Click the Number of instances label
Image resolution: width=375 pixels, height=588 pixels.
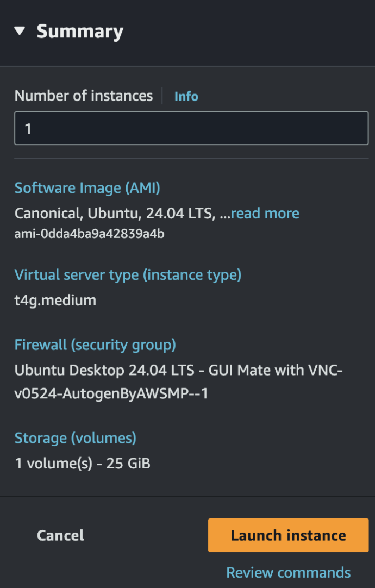pyautogui.click(x=83, y=96)
